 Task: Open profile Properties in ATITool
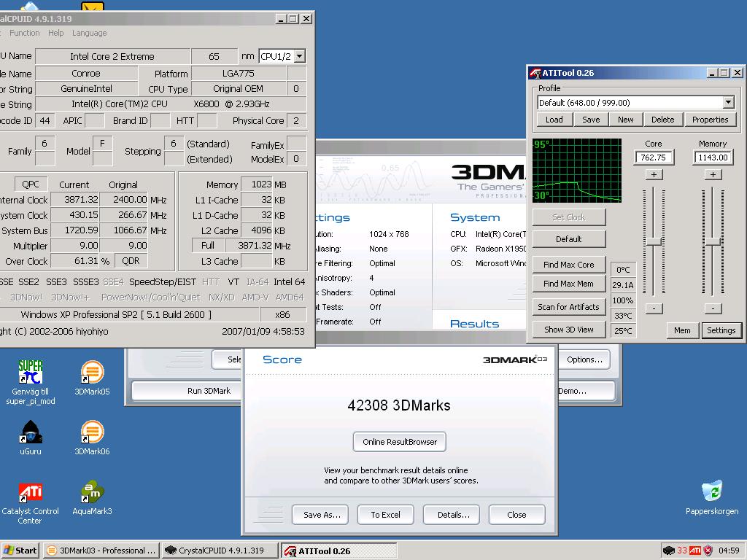(x=710, y=120)
